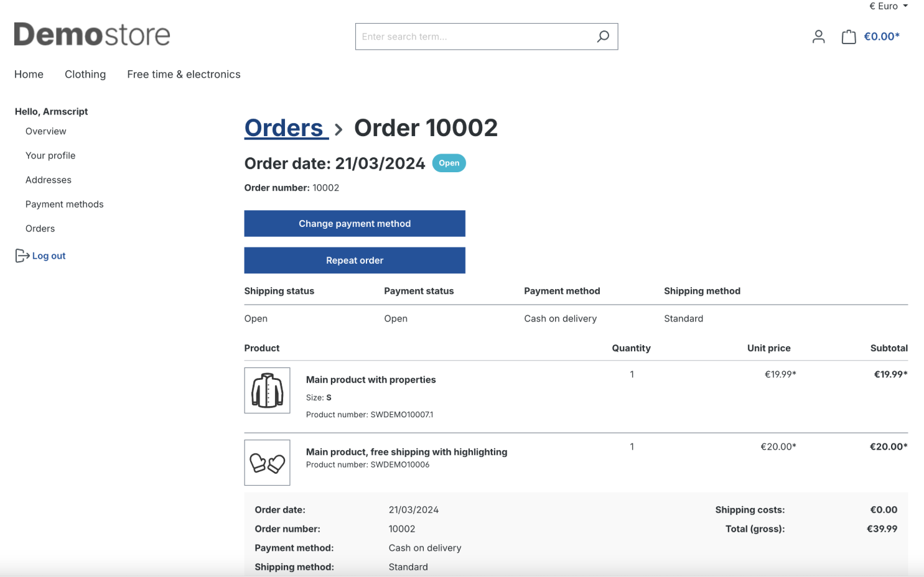This screenshot has width=924, height=577.
Task: Click the mittens product thumbnail
Action: point(267,463)
